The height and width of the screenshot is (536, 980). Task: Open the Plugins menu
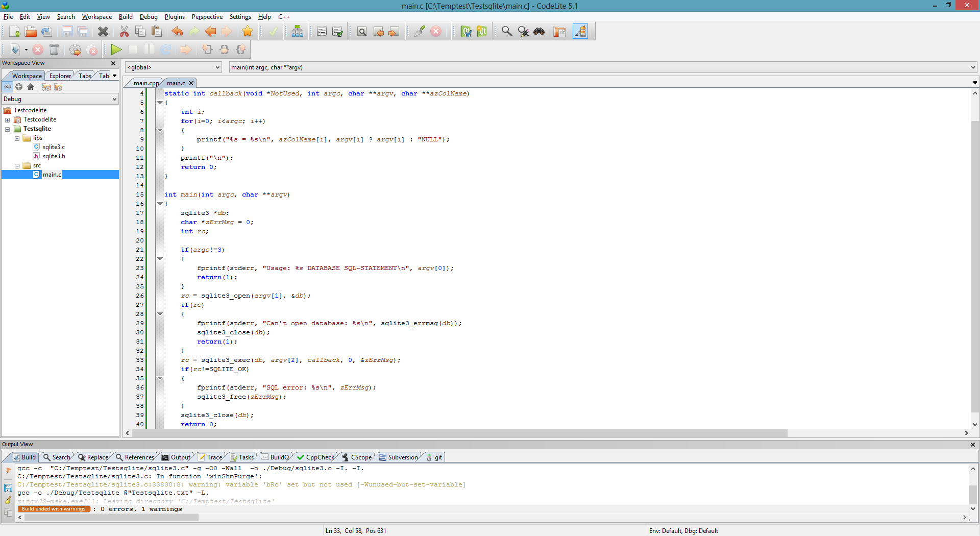[x=175, y=17]
